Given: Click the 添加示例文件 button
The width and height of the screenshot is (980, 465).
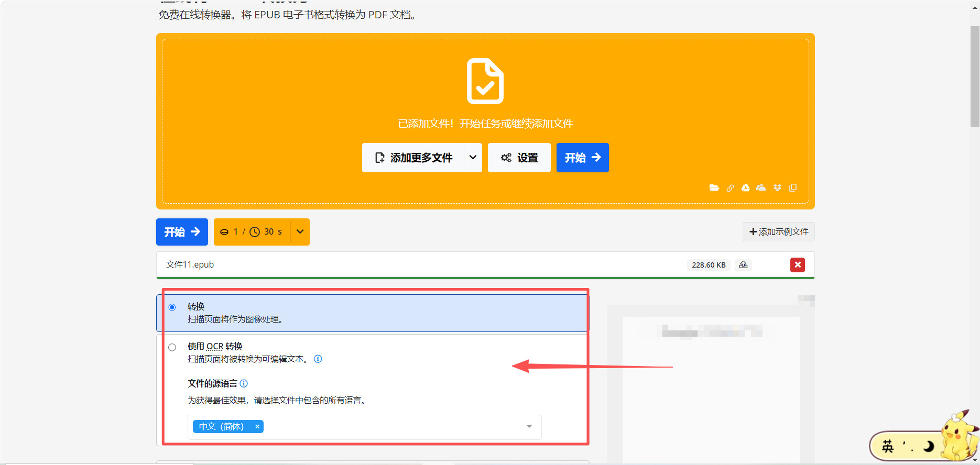Looking at the screenshot, I should (779, 232).
